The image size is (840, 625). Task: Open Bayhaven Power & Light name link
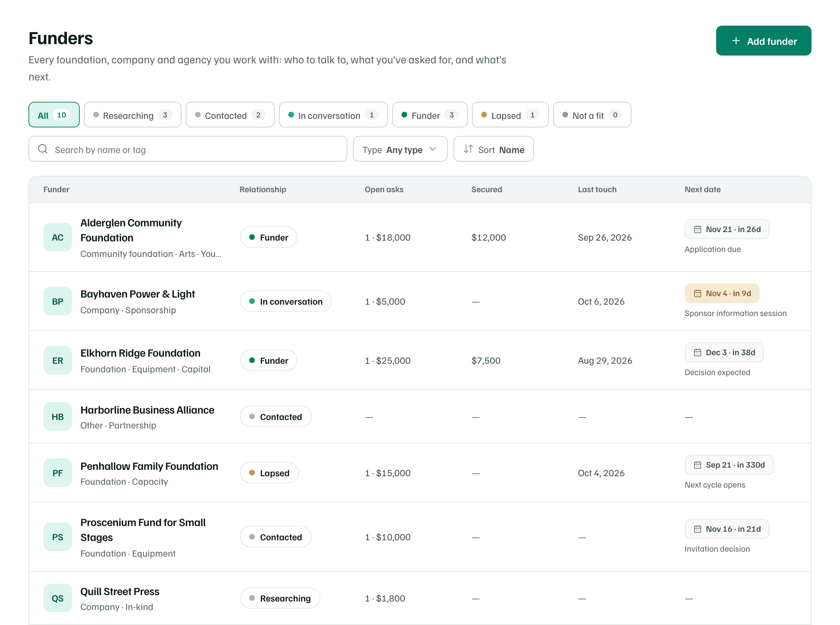tap(137, 294)
